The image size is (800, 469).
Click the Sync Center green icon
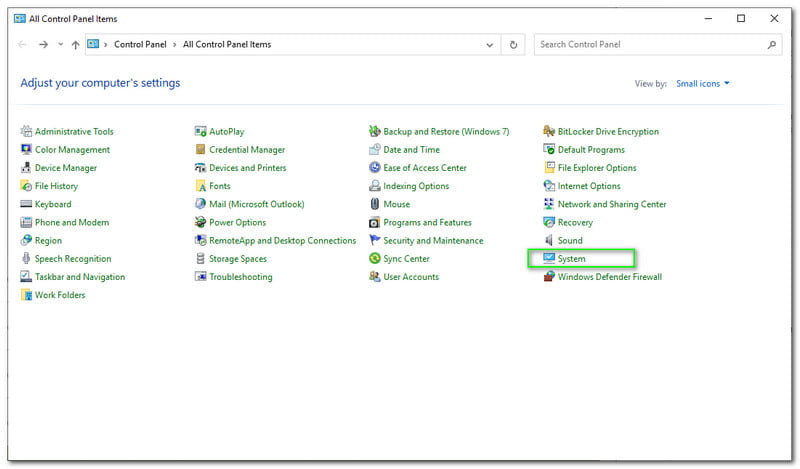point(375,259)
